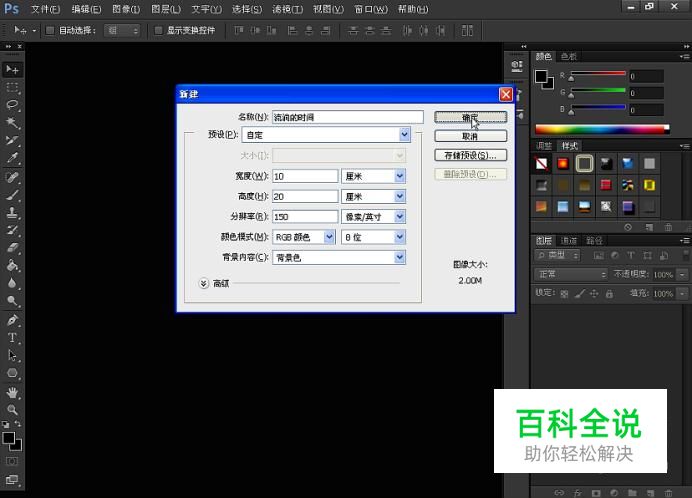Viewport: 692px width, 498px height.
Task: Click the 名称 name input field
Action: coord(348,117)
